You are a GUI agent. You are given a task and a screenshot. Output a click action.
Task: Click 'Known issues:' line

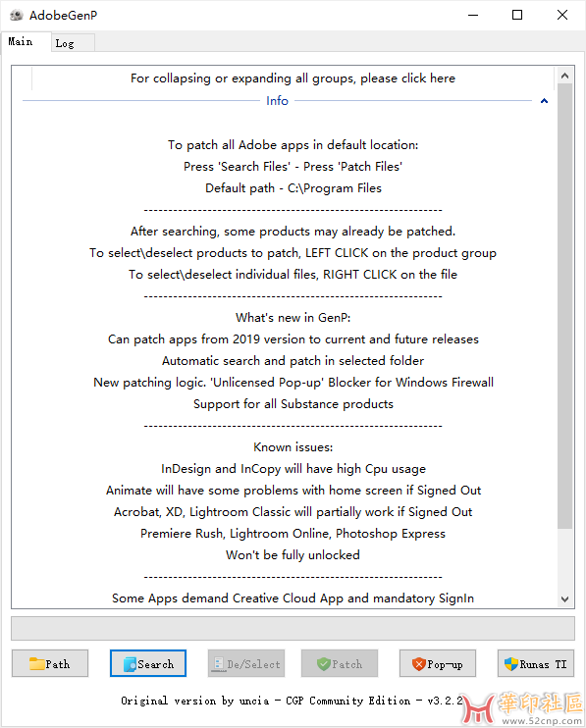pos(293,447)
